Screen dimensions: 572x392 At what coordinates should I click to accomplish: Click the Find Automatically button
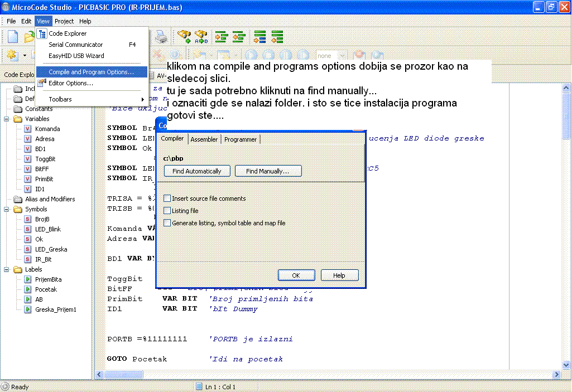coord(197,171)
